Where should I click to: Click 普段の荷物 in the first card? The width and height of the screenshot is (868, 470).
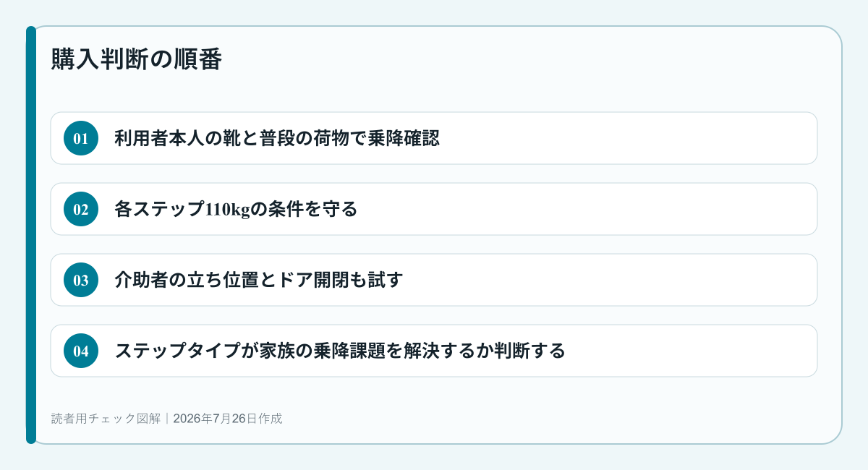295,138
